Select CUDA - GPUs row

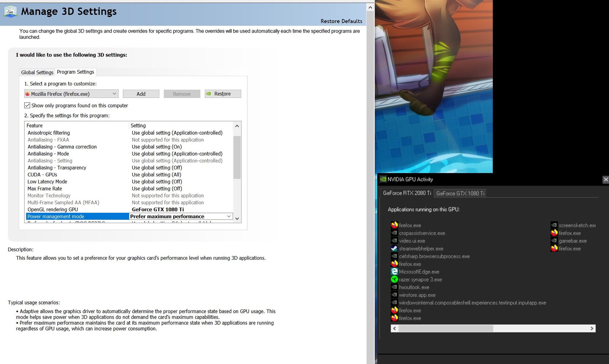pos(129,175)
